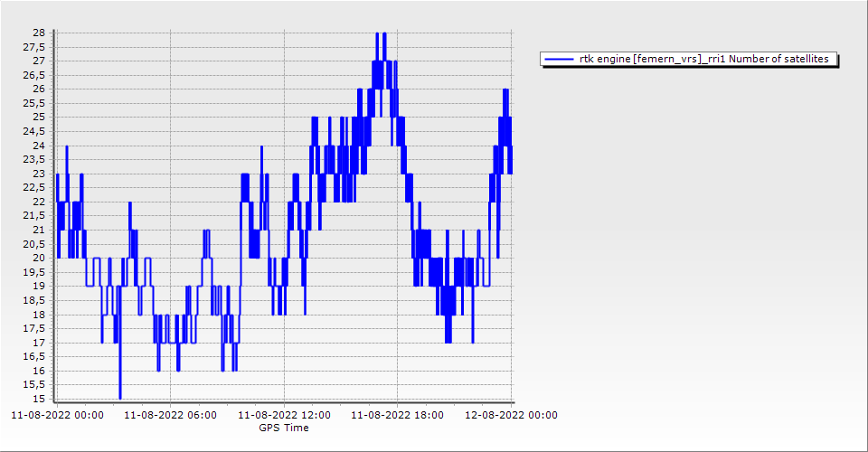Viewport: 868px width, 452px height.
Task: Select the 11-08-2022 00:00 time label
Action: (x=57, y=415)
